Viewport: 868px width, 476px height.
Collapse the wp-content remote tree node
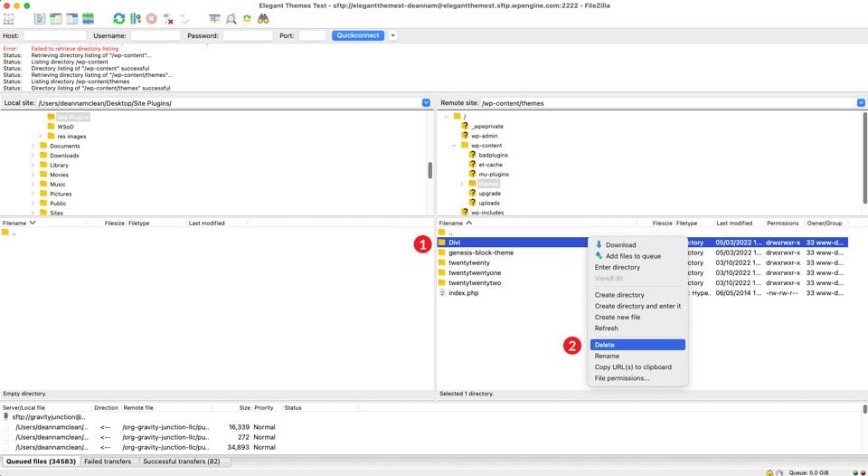pos(454,146)
